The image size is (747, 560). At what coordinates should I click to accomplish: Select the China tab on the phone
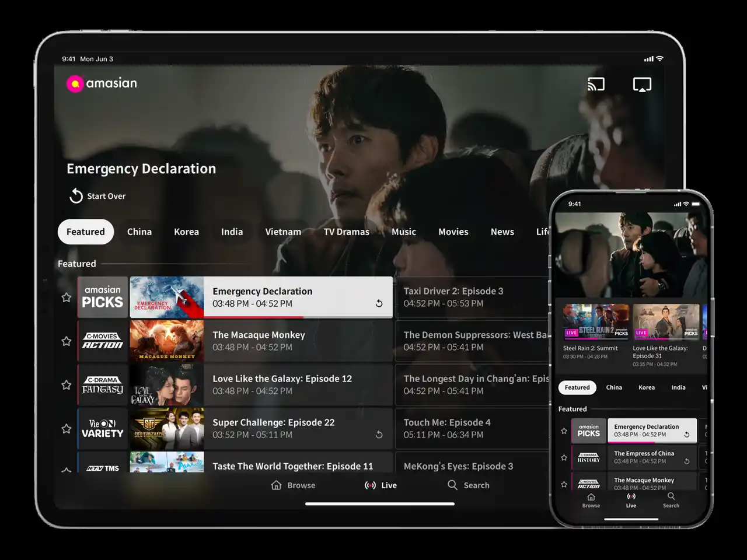[x=613, y=387]
